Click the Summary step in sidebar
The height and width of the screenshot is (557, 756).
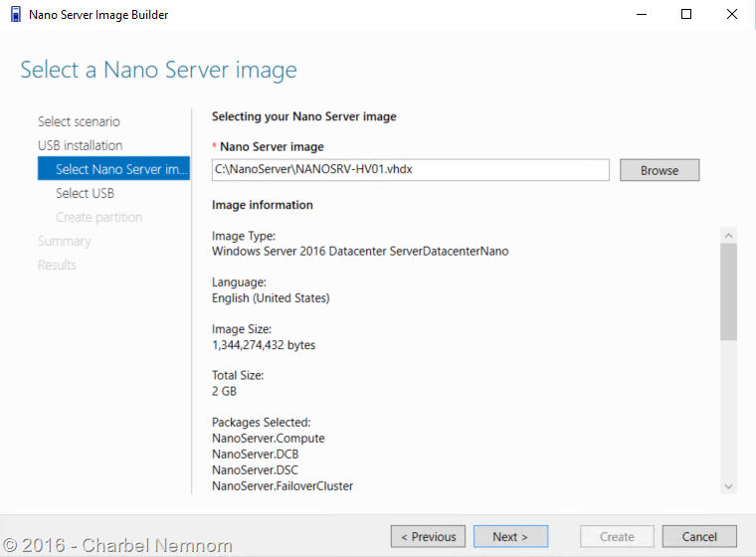click(64, 241)
